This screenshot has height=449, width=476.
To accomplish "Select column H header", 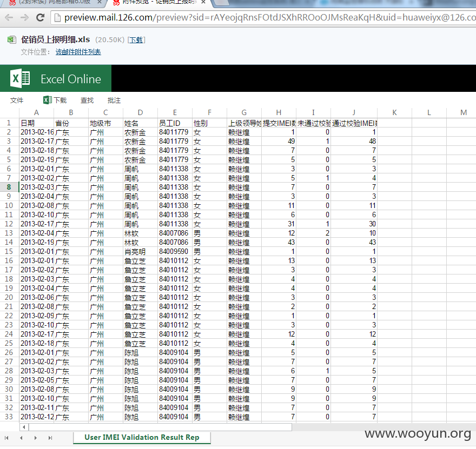I will pyautogui.click(x=279, y=112).
